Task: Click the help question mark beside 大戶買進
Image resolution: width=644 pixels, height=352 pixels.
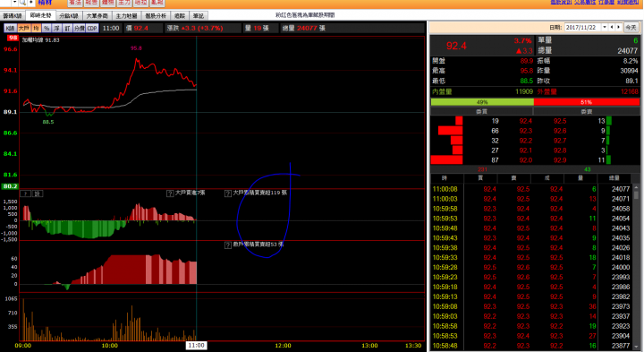Action: [x=170, y=193]
